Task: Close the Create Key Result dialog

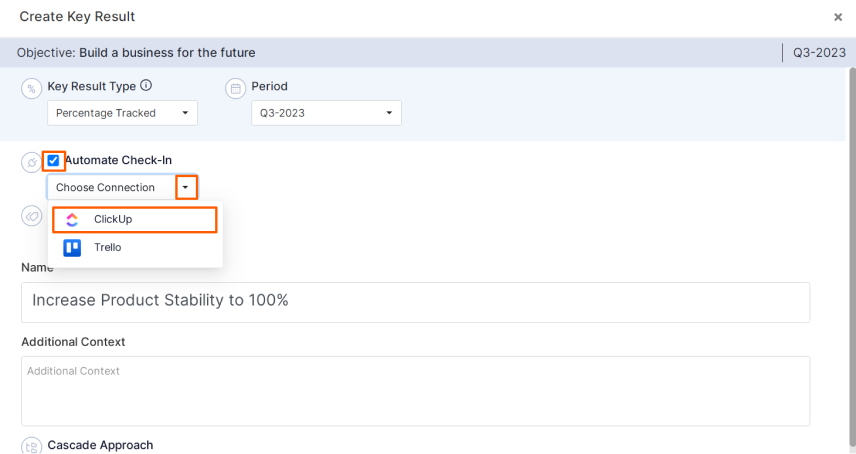Action: [x=838, y=17]
